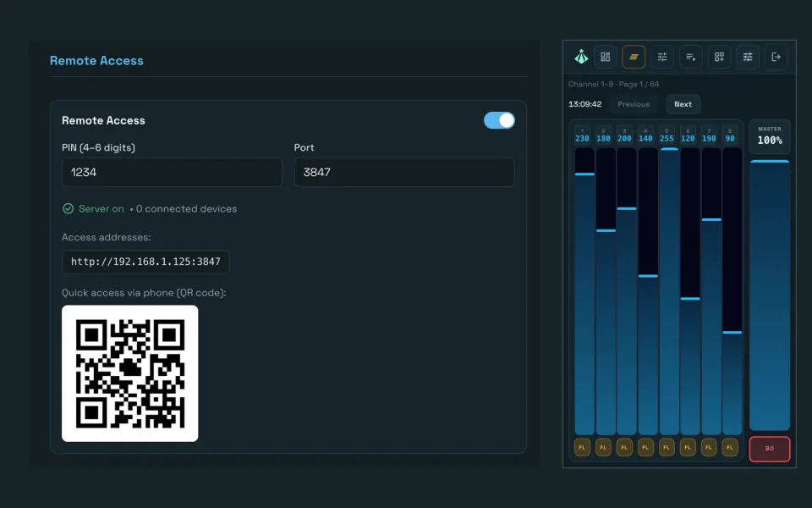The width and height of the screenshot is (812, 508).
Task: Click the 13:09:42 clock text
Action: click(x=585, y=104)
